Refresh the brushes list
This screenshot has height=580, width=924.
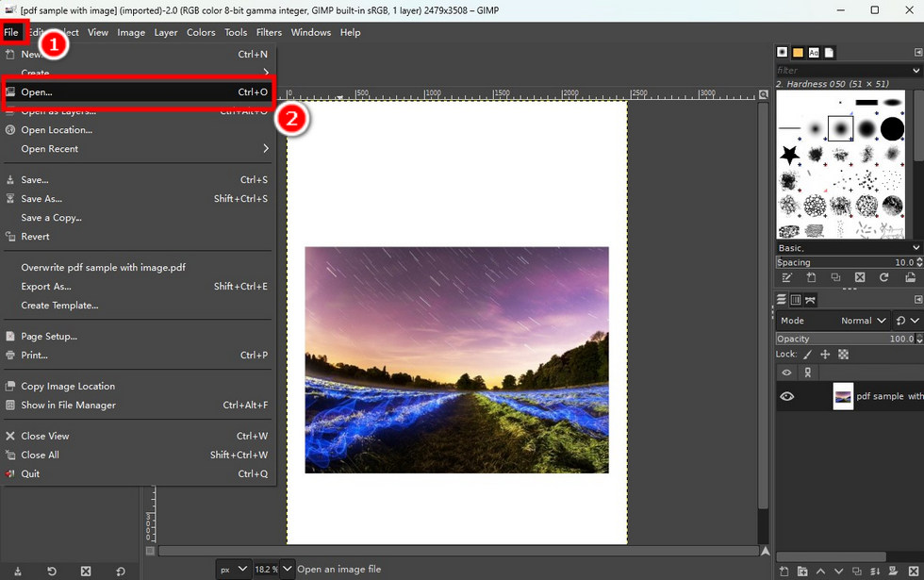click(884, 277)
